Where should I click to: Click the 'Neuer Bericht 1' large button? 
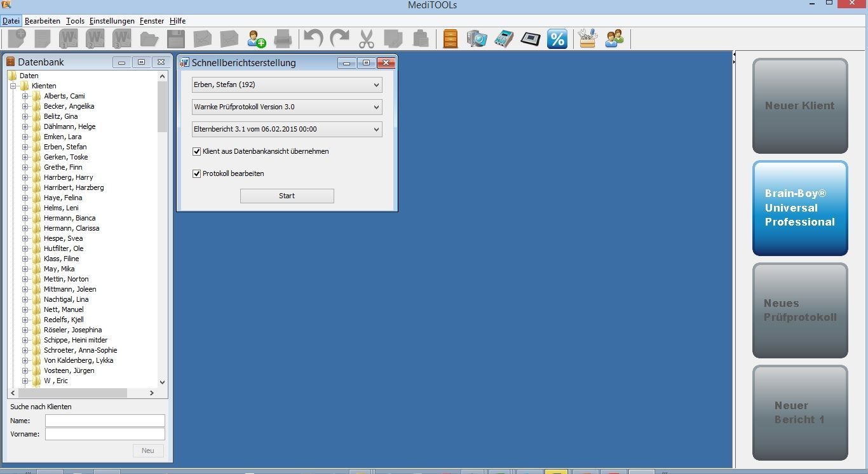pos(800,413)
